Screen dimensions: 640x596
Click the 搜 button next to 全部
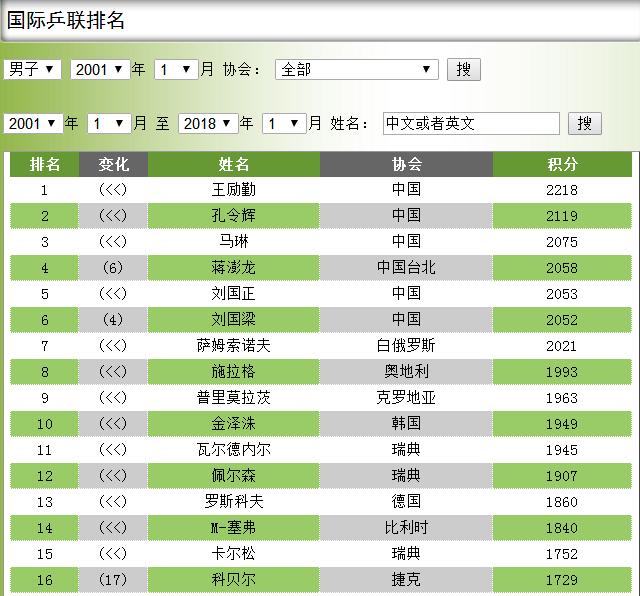click(x=464, y=69)
